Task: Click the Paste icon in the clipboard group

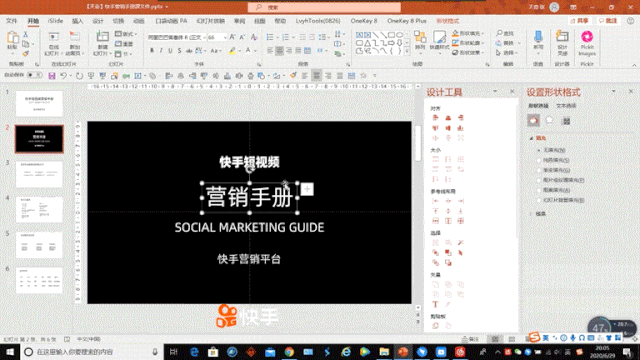Action: tap(13, 38)
